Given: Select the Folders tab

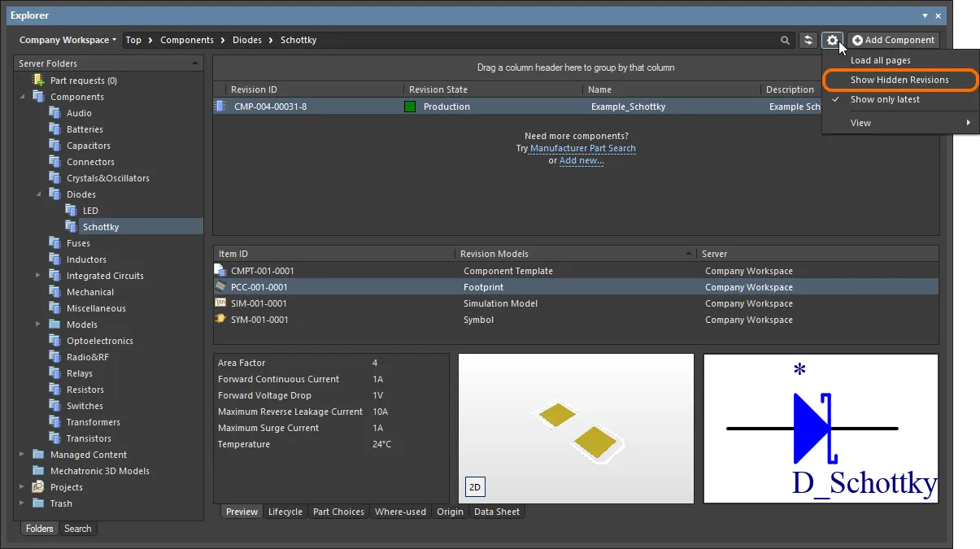Looking at the screenshot, I should pyautogui.click(x=39, y=529).
